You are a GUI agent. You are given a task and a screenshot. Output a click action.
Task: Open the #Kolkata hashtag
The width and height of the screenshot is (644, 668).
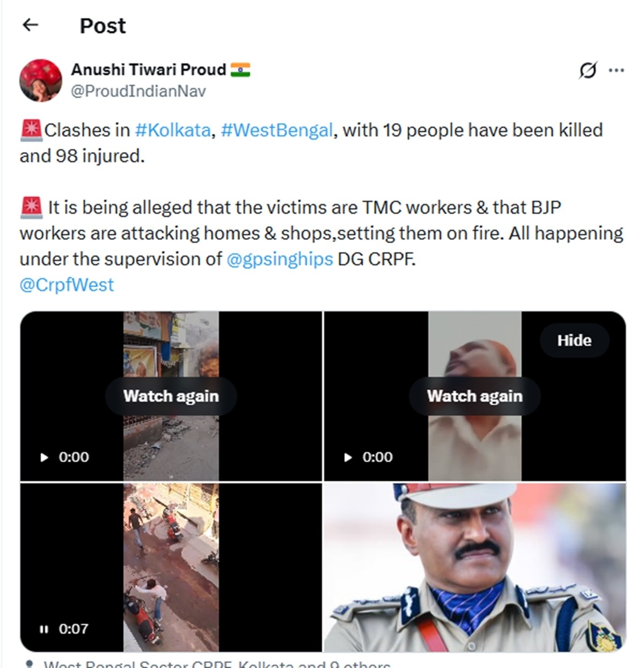(173, 130)
